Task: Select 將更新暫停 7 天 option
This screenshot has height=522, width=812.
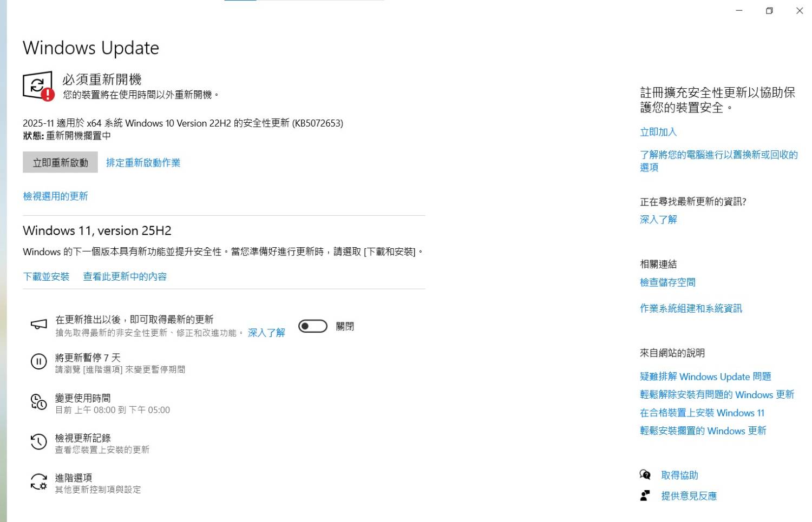Action: 88,358
